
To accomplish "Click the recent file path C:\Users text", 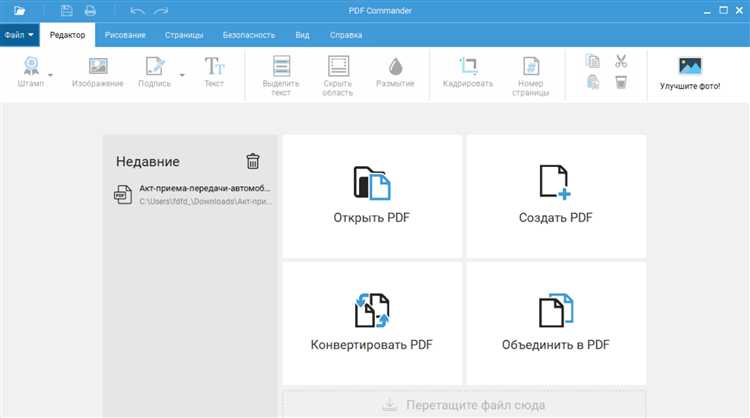I will (206, 201).
